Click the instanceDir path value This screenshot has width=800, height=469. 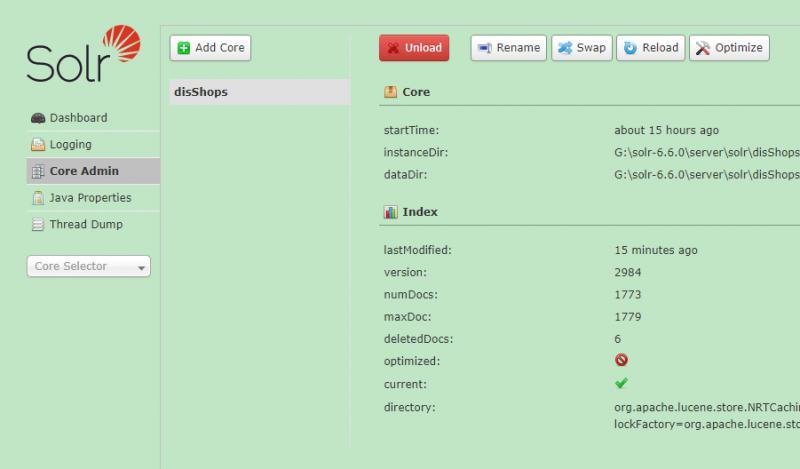707,152
